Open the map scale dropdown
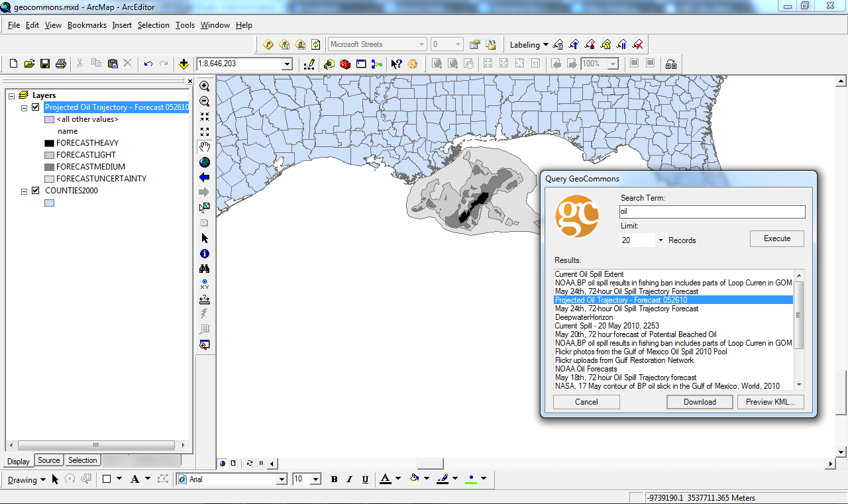This screenshot has width=848, height=504. pos(287,64)
